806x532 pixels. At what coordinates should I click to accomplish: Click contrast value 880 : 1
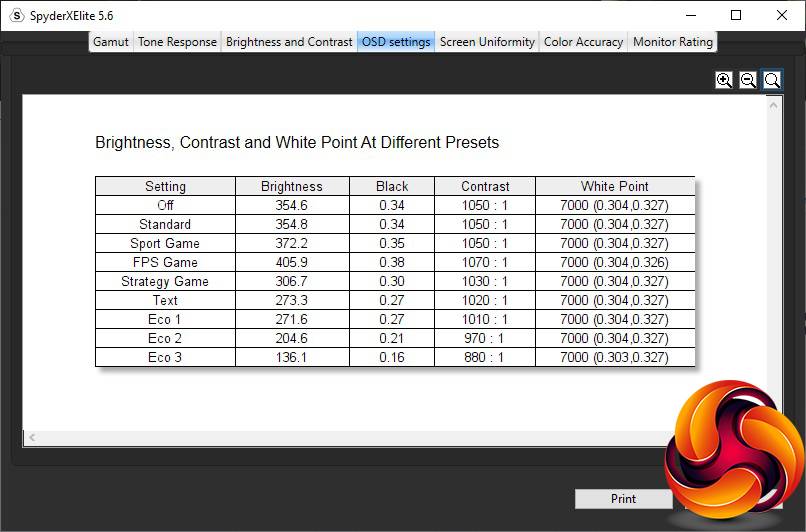(x=485, y=357)
